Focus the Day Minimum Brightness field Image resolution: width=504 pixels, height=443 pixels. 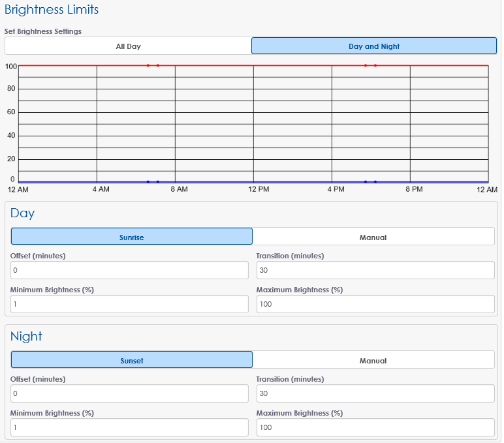point(129,304)
